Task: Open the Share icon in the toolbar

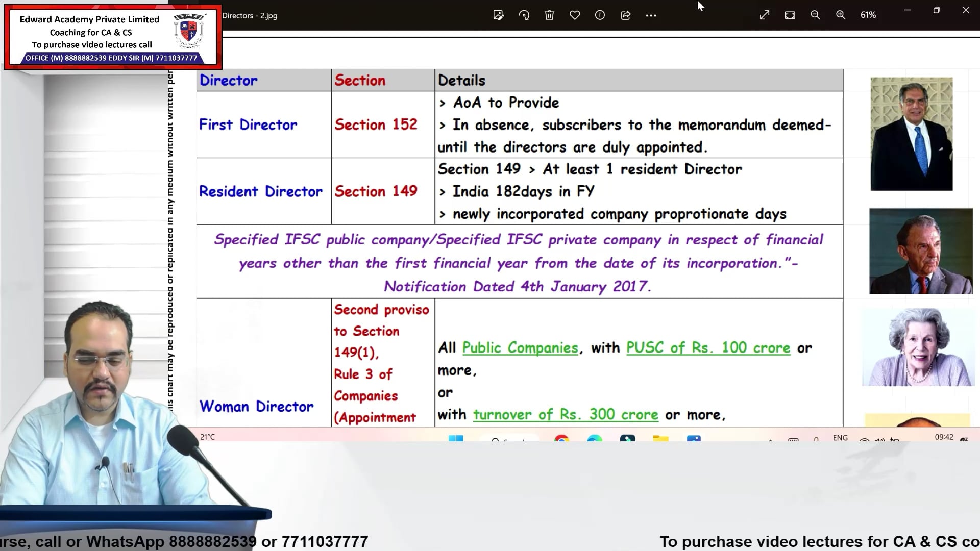Action: point(625,15)
